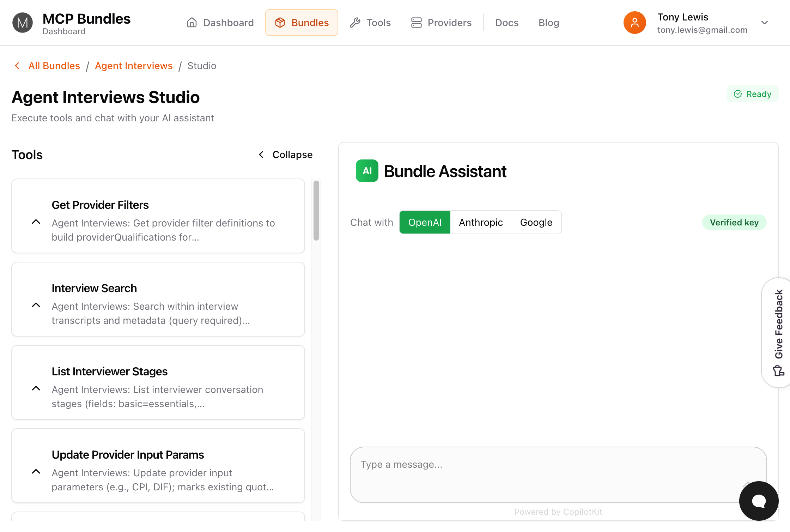Go back to All Bundles link
The width and height of the screenshot is (790, 532).
[x=54, y=66]
